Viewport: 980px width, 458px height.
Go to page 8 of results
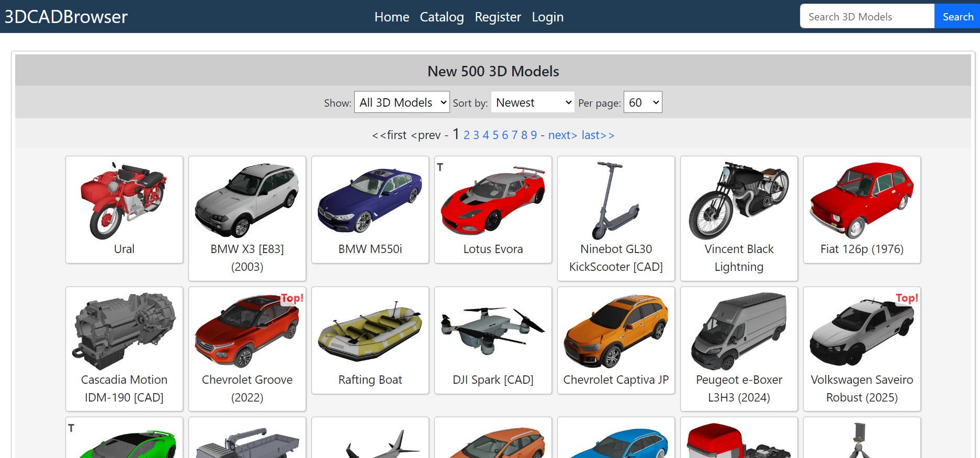(524, 135)
